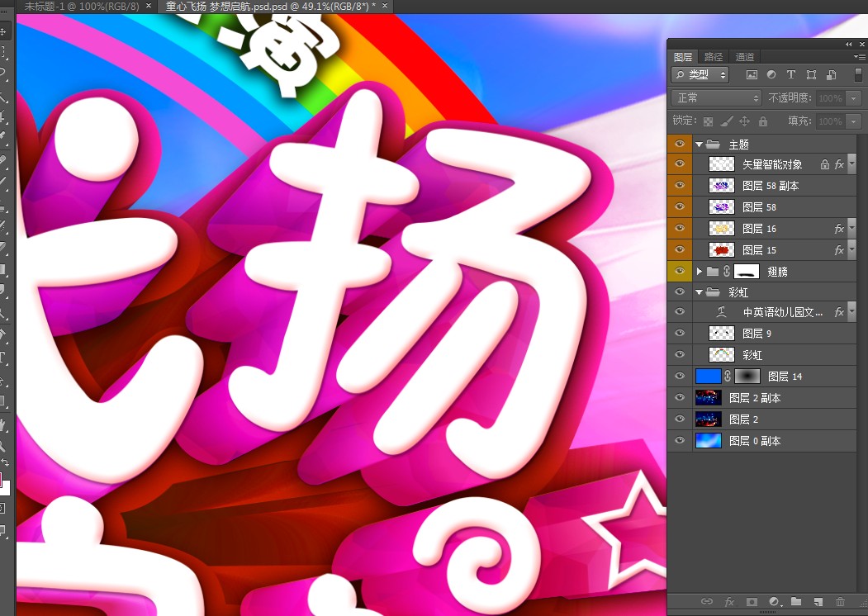
Task: Click the delete layer trash icon
Action: [840, 602]
